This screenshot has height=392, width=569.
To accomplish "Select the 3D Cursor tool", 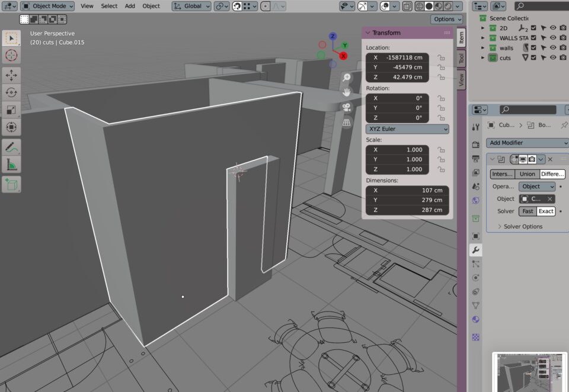I will pos(11,56).
